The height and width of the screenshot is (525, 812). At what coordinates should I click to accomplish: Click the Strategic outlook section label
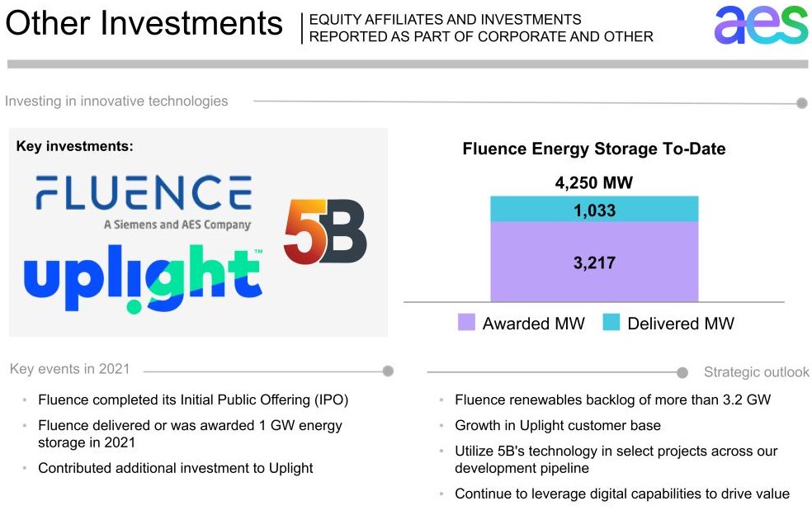coord(756,372)
